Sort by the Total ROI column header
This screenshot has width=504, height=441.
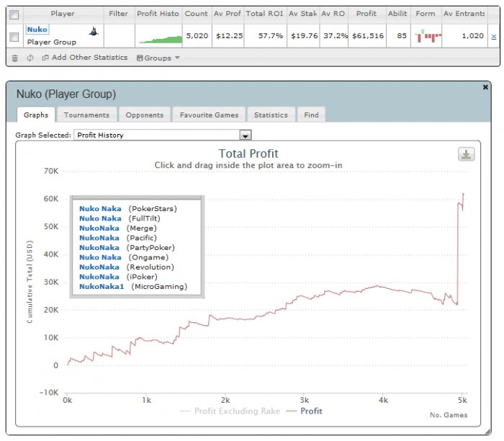[264, 14]
